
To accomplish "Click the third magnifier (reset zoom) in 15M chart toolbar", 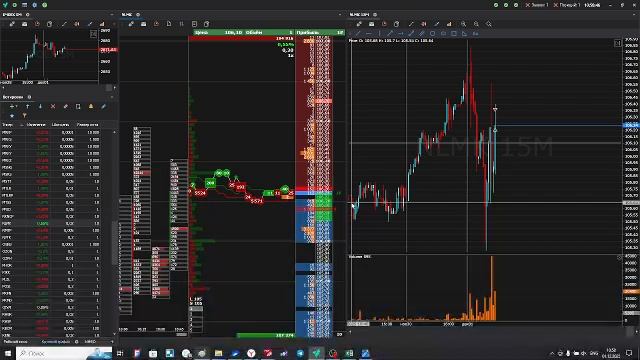I will click(489, 24).
